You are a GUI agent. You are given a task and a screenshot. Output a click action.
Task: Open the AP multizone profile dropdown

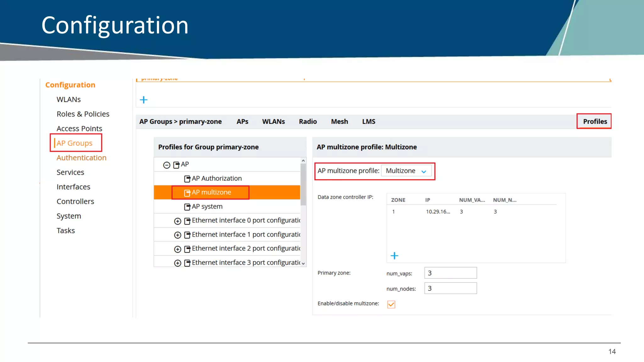[x=406, y=171]
